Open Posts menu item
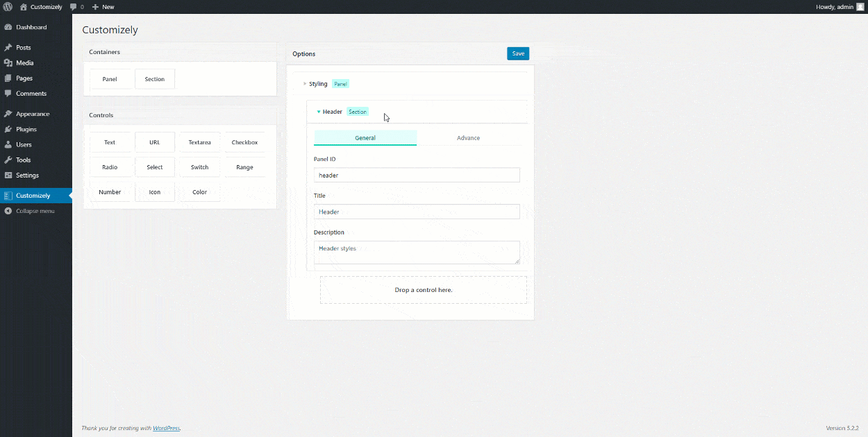868x437 pixels. point(36,48)
